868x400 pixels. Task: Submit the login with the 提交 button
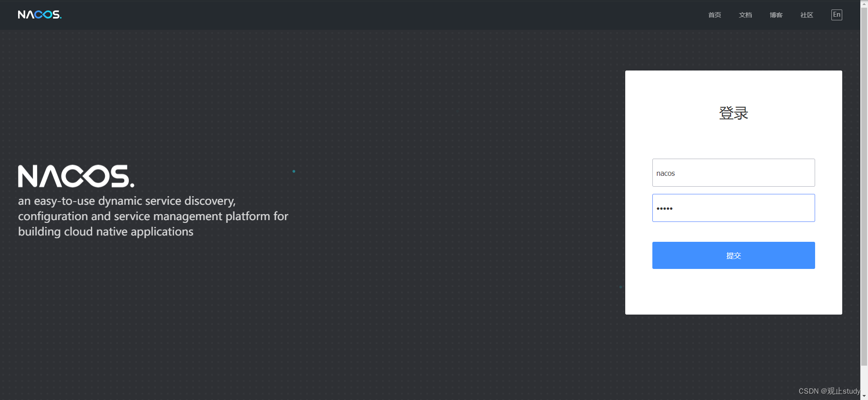(x=733, y=255)
